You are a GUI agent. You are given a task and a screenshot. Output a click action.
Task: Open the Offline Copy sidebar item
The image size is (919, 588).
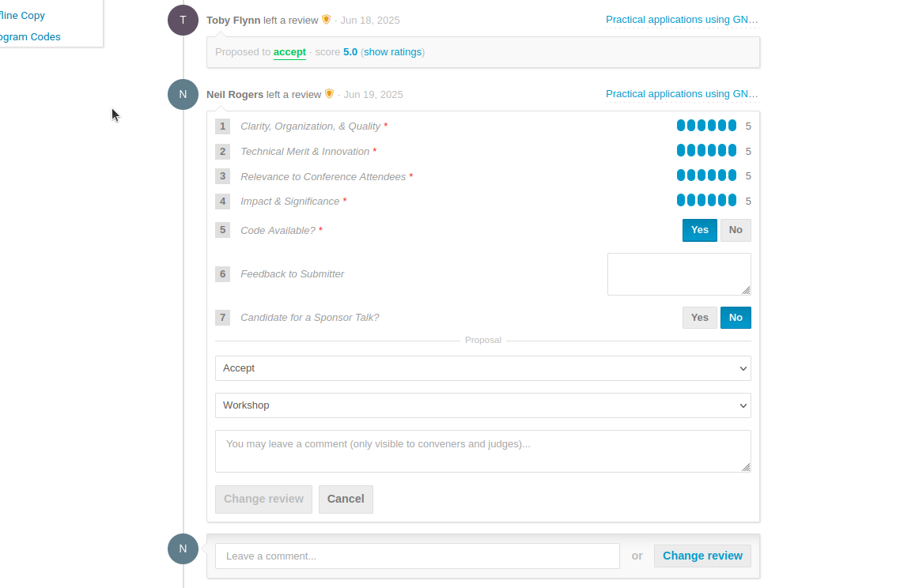click(x=22, y=16)
